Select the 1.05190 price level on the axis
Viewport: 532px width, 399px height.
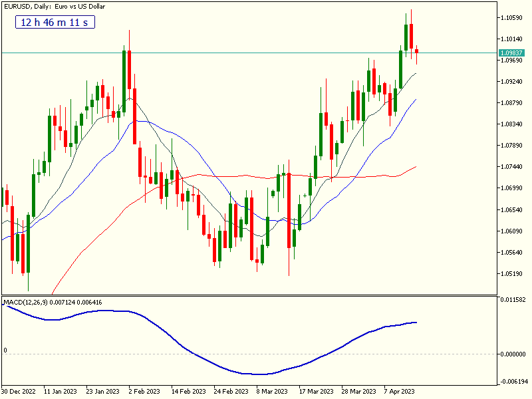[x=513, y=273]
